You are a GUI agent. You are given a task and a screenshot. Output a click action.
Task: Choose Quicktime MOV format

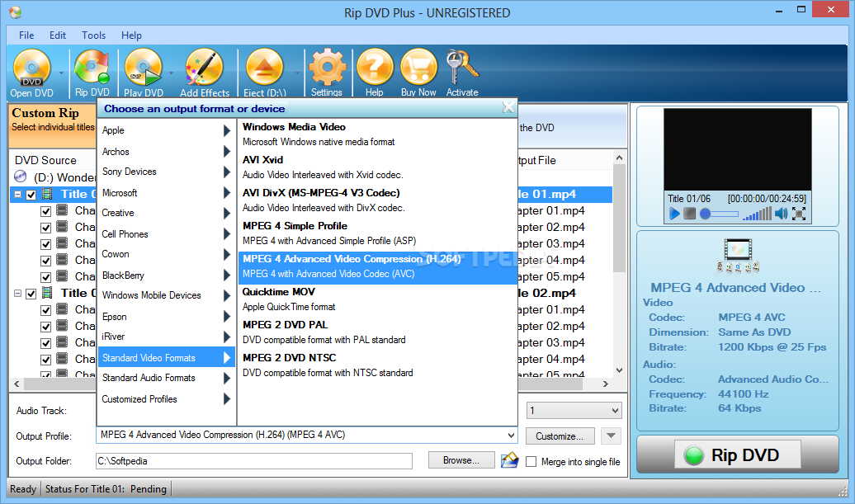[x=377, y=299]
